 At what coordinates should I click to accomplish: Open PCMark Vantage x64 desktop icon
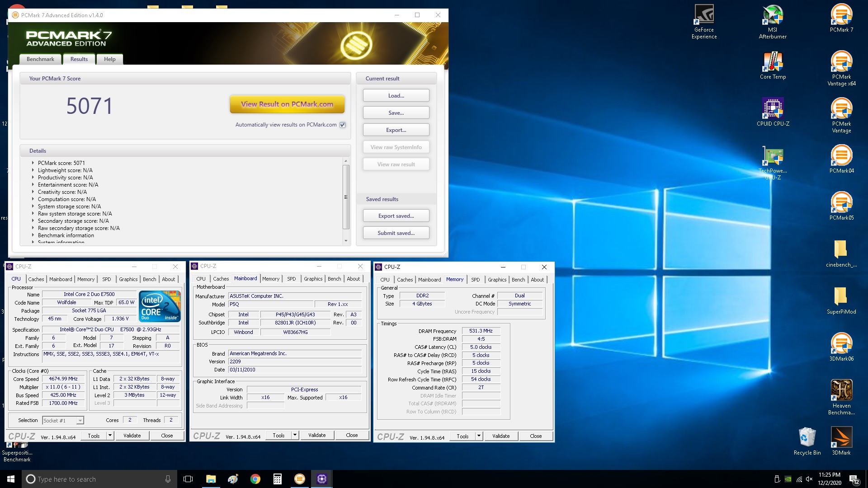841,68
